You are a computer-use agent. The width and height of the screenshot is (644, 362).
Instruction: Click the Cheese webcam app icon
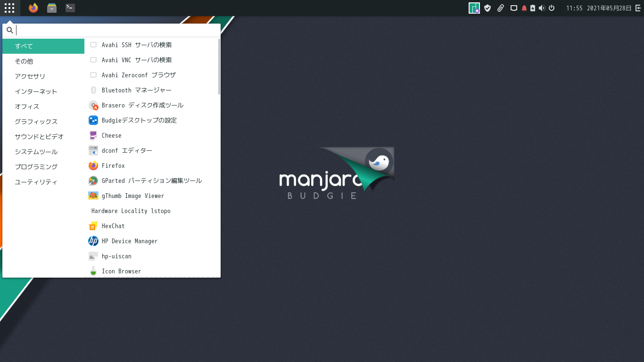(93, 135)
